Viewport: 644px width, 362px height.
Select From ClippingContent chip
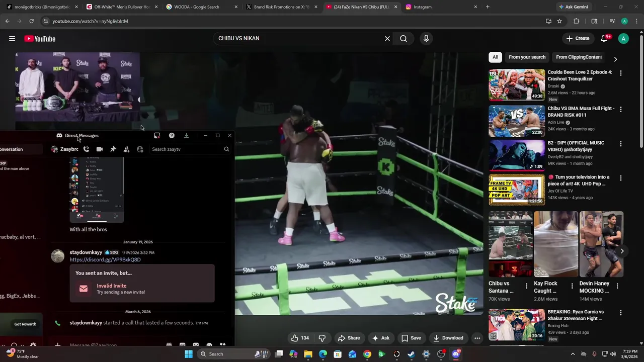click(579, 57)
